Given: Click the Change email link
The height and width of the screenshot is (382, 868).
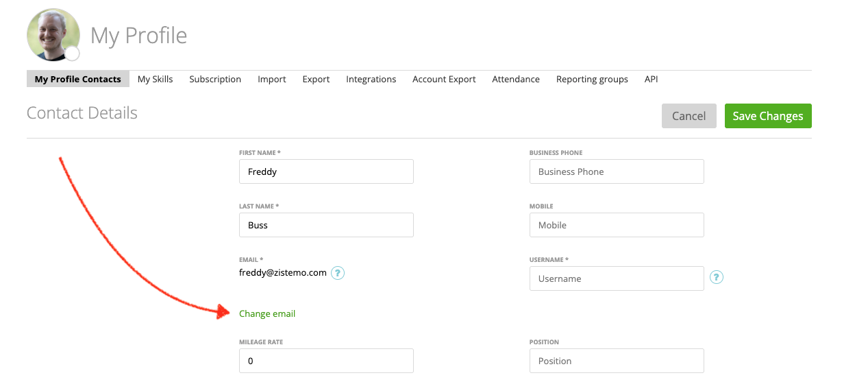Looking at the screenshot, I should (267, 313).
